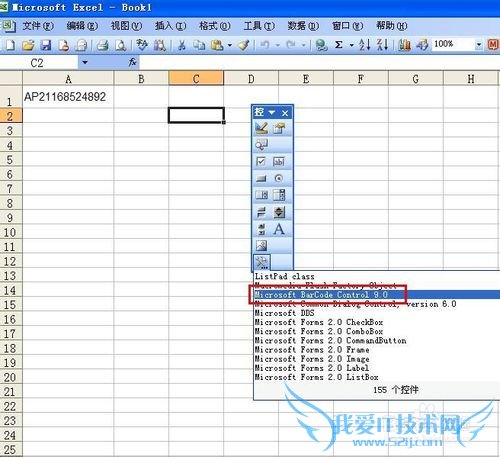
Task: Open the Window menu
Action: coord(347,26)
